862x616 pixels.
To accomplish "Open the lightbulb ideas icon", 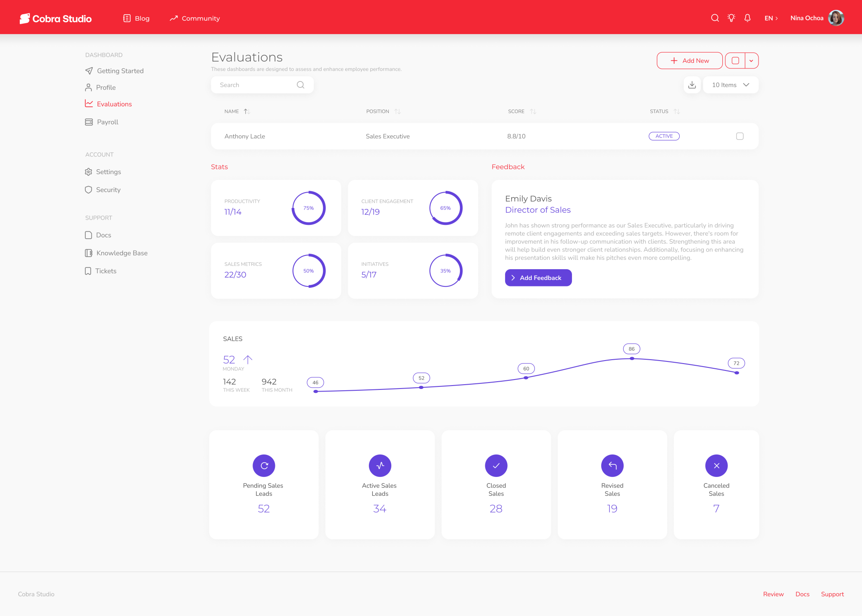I will [731, 18].
